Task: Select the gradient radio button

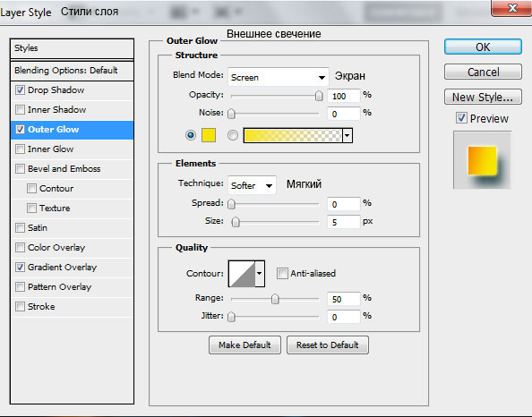Action: coord(233,135)
